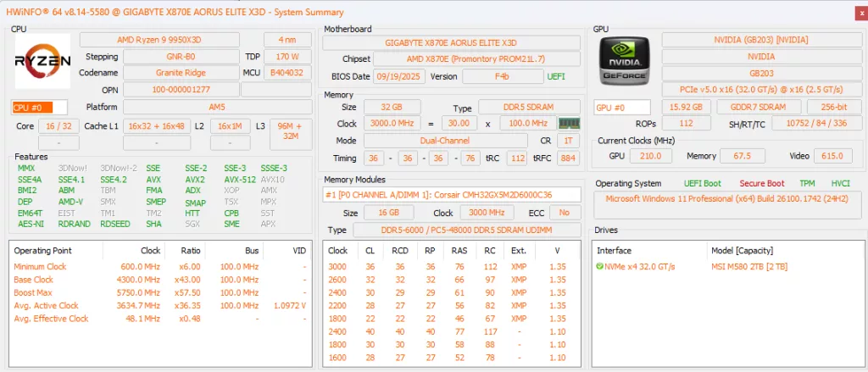Click the RAS column header
868x372 pixels.
[459, 251]
